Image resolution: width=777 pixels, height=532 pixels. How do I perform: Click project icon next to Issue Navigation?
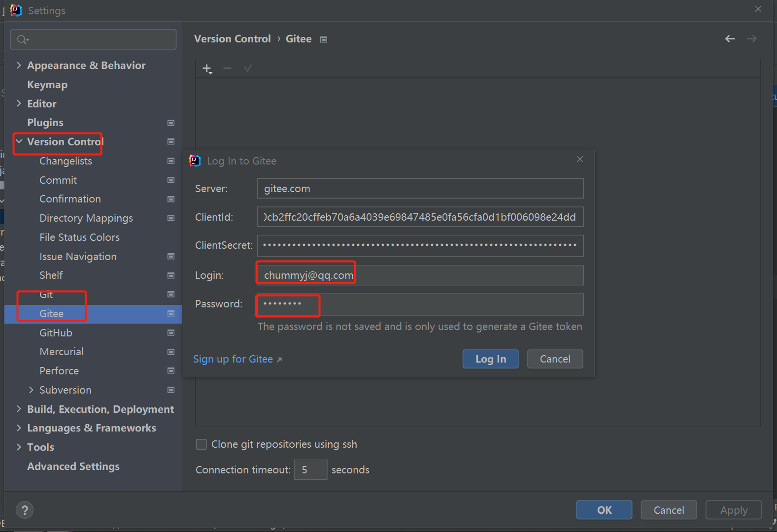[x=171, y=257]
